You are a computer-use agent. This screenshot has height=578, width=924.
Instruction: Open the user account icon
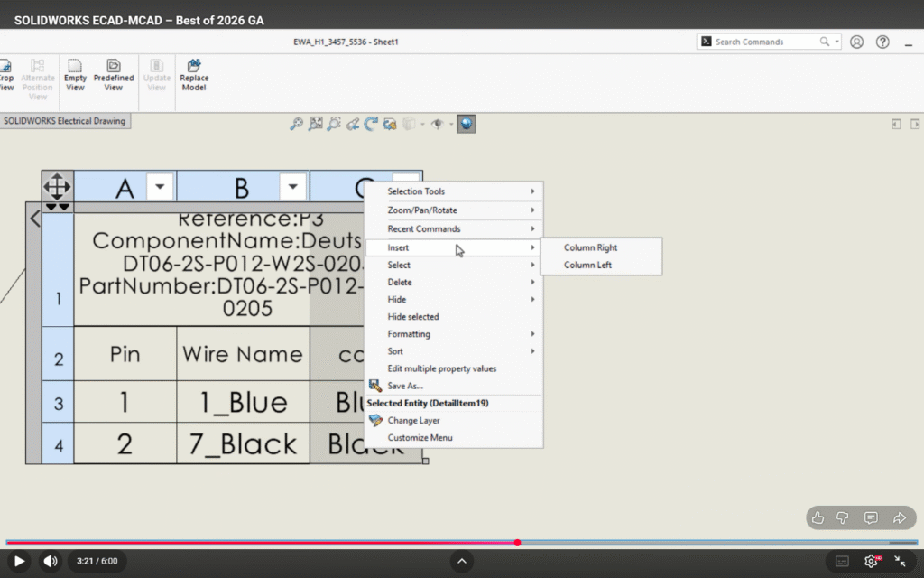(857, 42)
